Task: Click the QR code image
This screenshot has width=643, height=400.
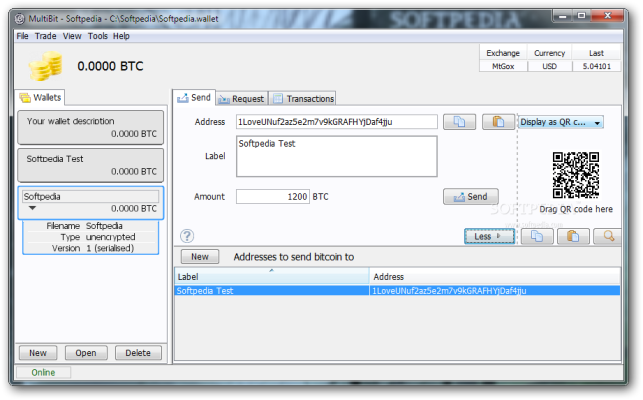Action: pyautogui.click(x=576, y=175)
